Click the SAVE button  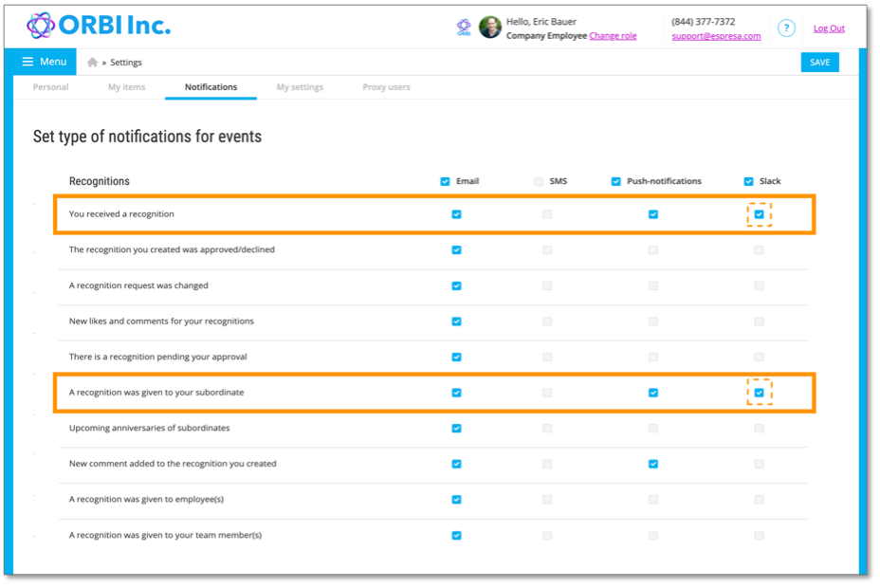[820, 63]
